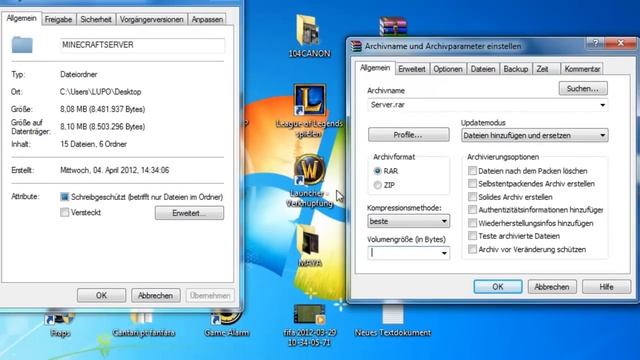Switch to the Erweitert tab in archive dialog
640x360 pixels.
(x=412, y=69)
